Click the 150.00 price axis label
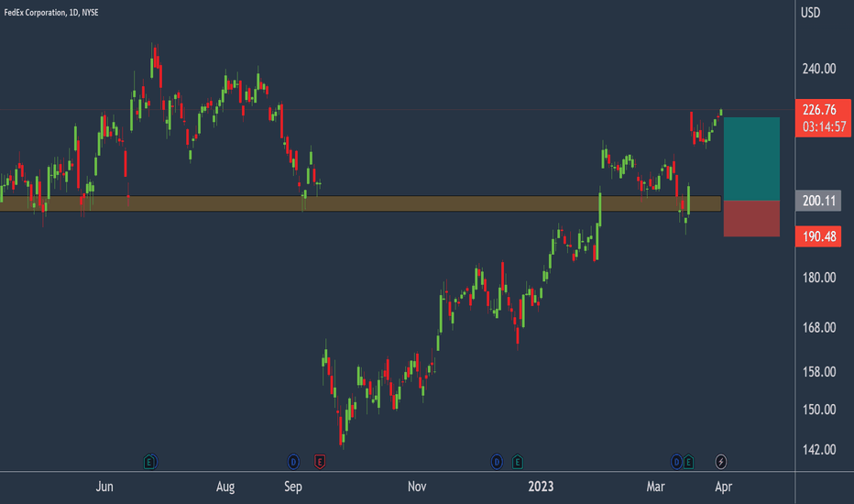 pos(818,410)
